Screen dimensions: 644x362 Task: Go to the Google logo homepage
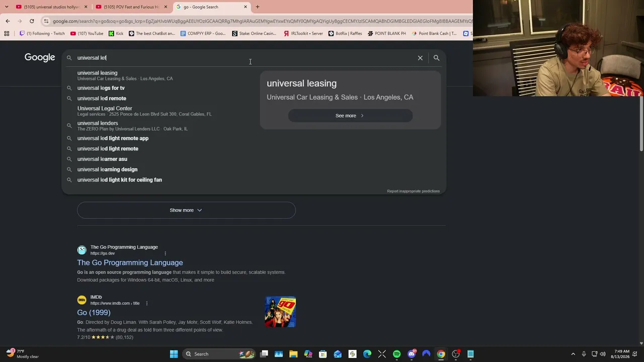[x=40, y=57]
